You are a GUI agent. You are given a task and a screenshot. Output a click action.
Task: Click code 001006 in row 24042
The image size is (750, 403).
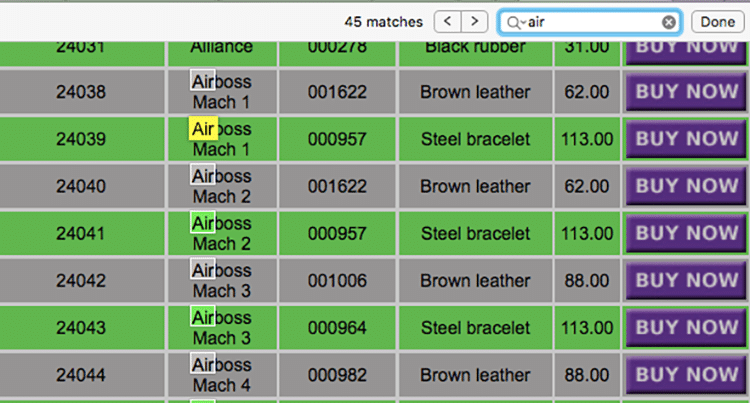tap(337, 280)
